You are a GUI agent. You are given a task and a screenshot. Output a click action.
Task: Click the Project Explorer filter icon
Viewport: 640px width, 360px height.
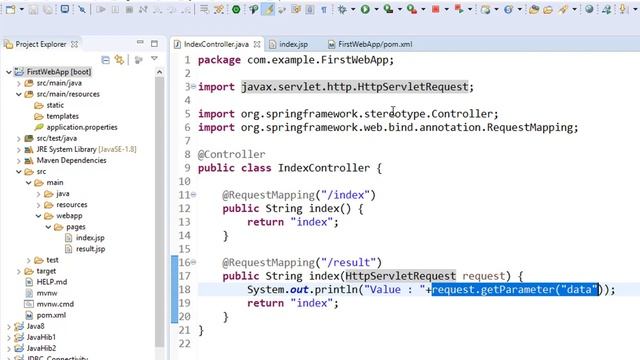click(x=139, y=60)
